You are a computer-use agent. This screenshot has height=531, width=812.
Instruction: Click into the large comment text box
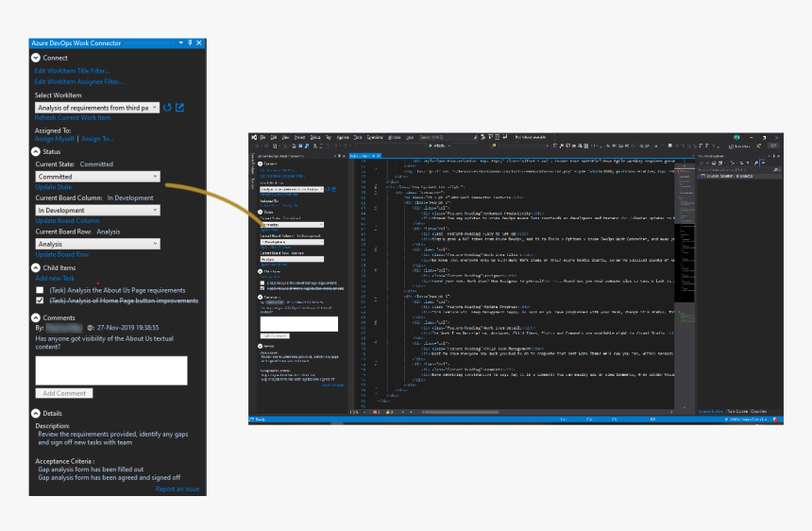click(111, 370)
